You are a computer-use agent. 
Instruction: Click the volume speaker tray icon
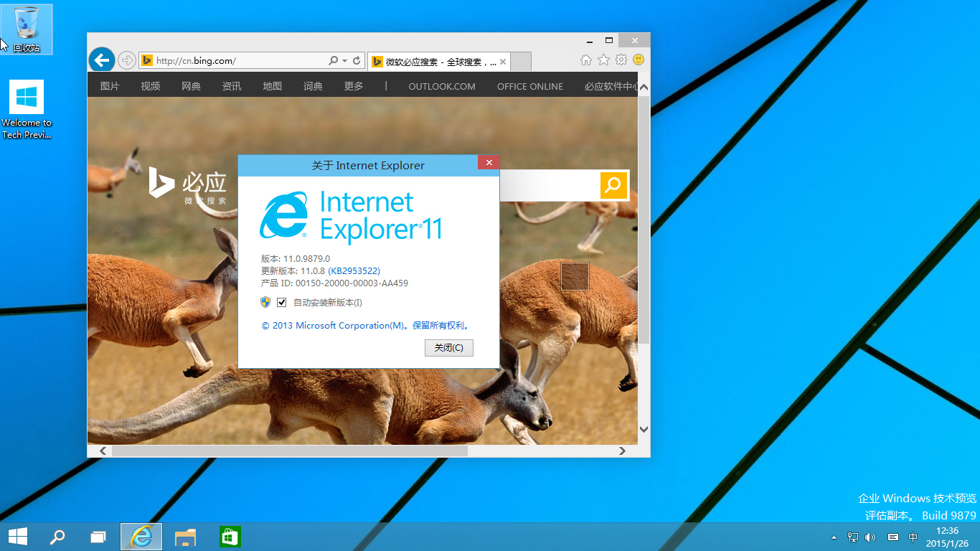click(x=871, y=537)
